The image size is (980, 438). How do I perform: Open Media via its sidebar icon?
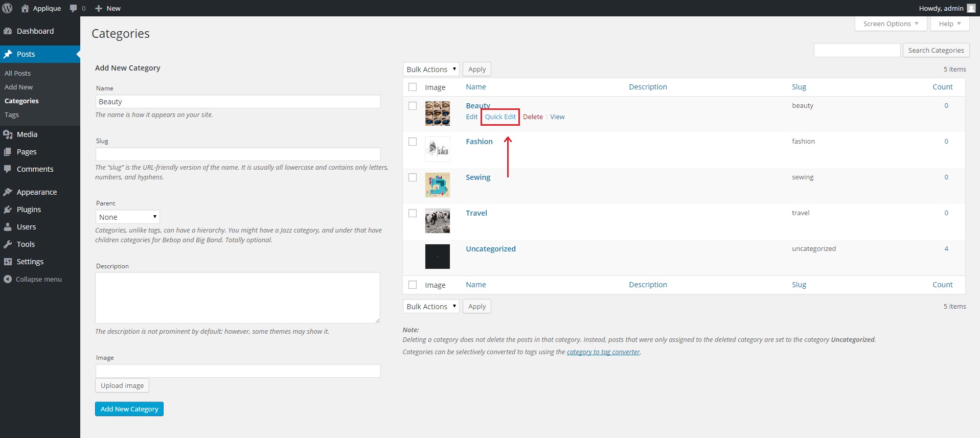(8, 134)
